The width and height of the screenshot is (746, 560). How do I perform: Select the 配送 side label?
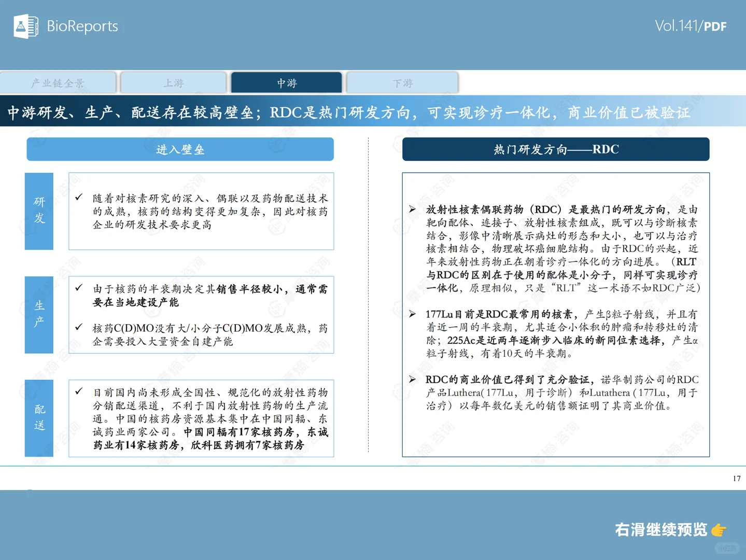(x=39, y=418)
